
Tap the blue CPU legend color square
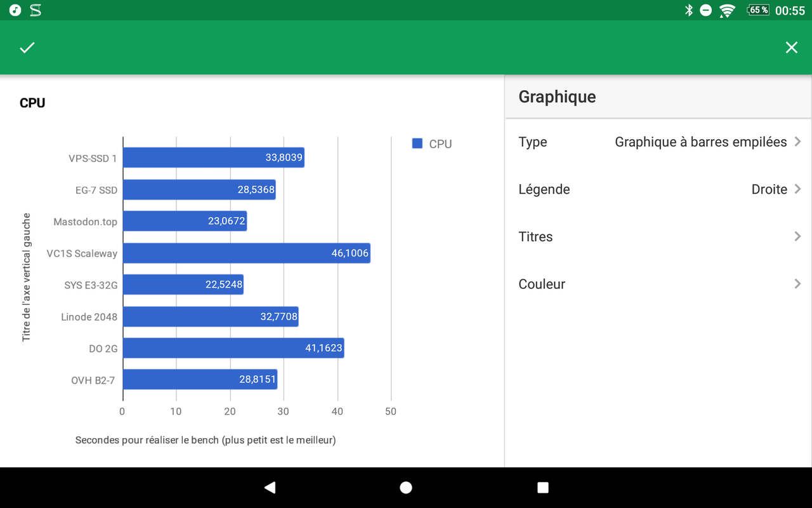pos(417,144)
